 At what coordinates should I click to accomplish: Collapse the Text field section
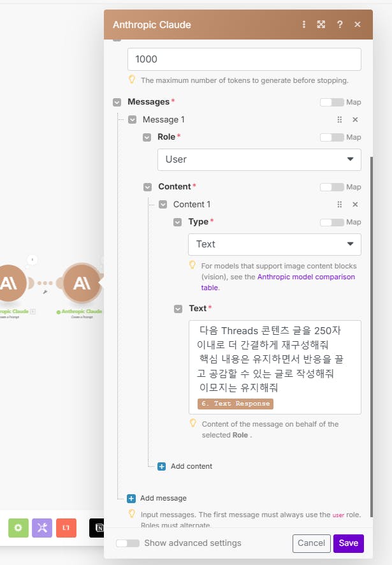coord(178,309)
